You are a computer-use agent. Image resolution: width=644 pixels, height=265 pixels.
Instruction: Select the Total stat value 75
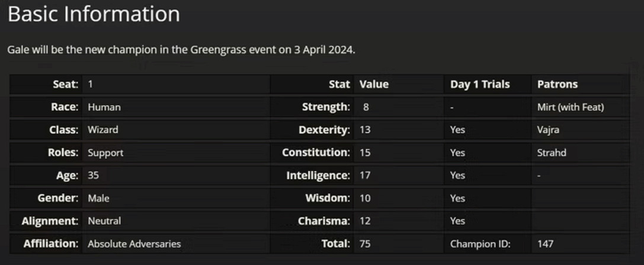click(x=365, y=244)
